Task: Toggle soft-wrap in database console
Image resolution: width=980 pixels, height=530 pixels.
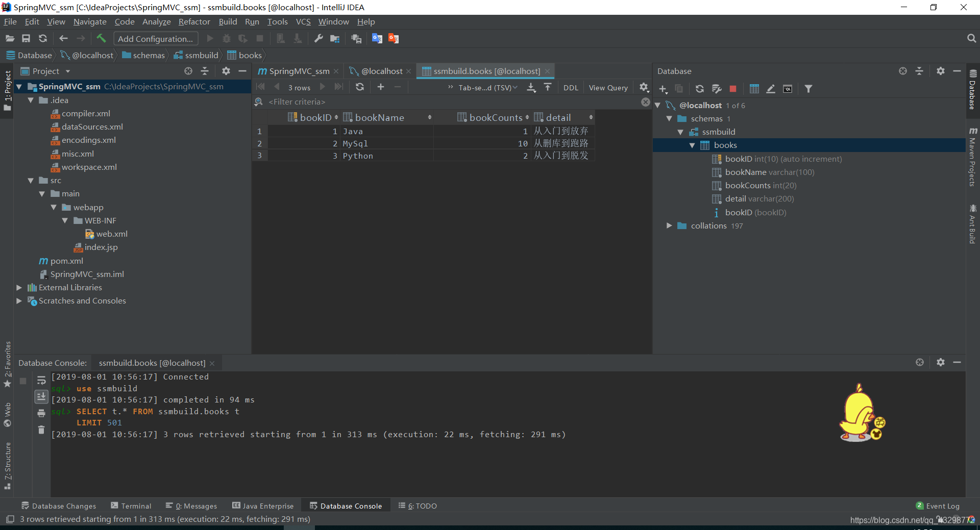Action: click(41, 380)
